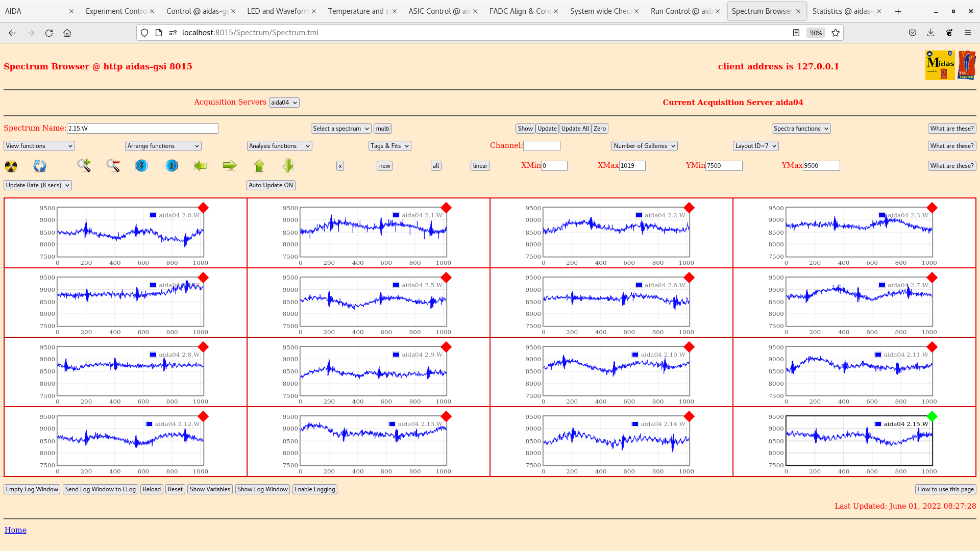Screen dimensions: 980x551
Task: Toggle the red diamond on aida04 2.0.W
Action: click(x=203, y=208)
